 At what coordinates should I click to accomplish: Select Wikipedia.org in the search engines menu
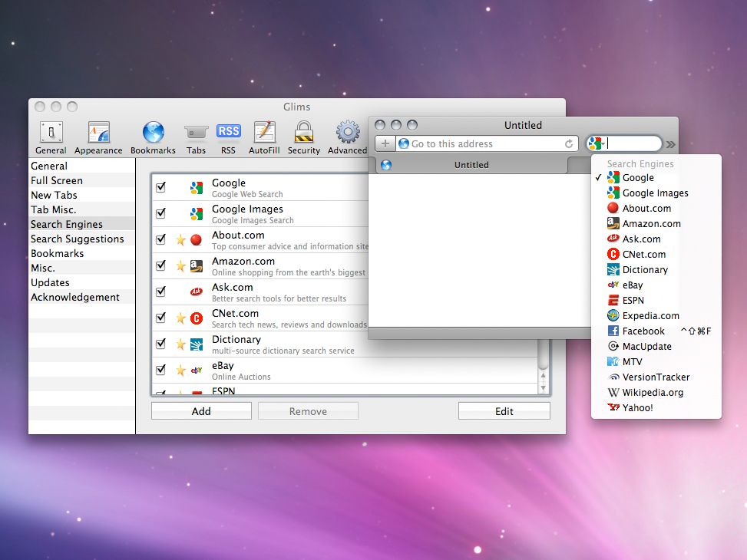[x=656, y=392]
